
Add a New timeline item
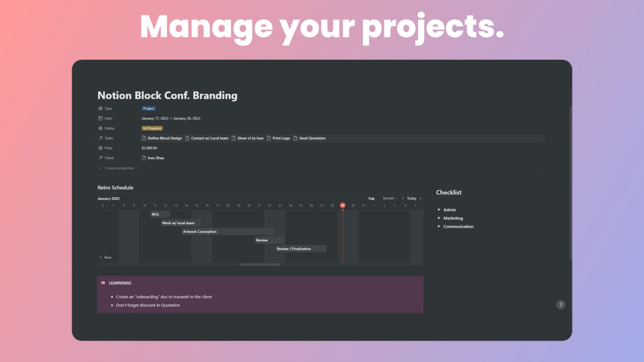click(x=105, y=257)
